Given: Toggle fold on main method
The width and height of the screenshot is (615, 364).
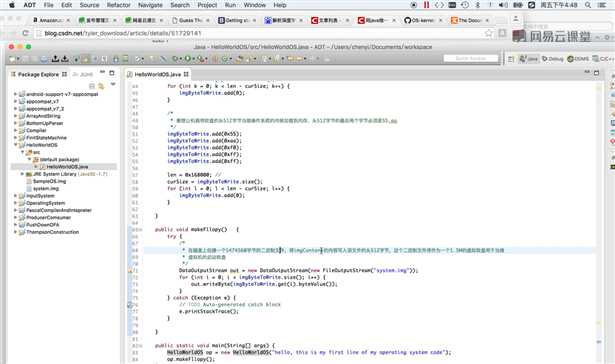Looking at the screenshot, I should (x=141, y=346).
